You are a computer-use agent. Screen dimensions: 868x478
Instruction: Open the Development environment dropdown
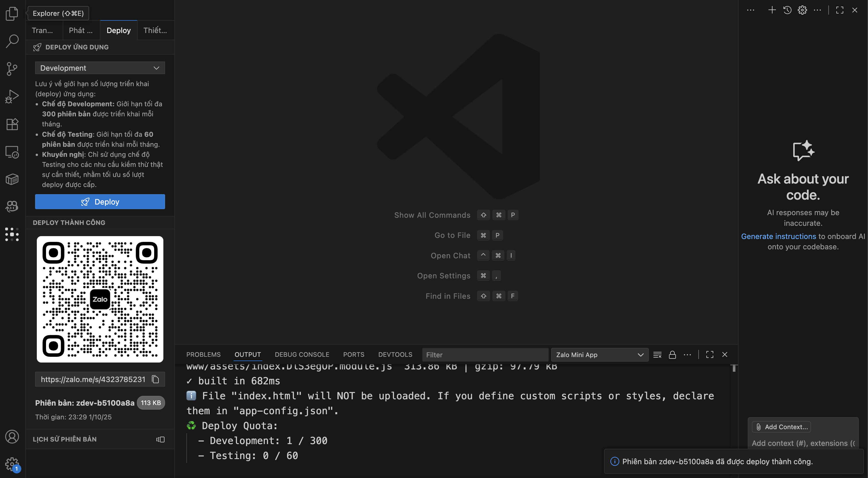[100, 68]
